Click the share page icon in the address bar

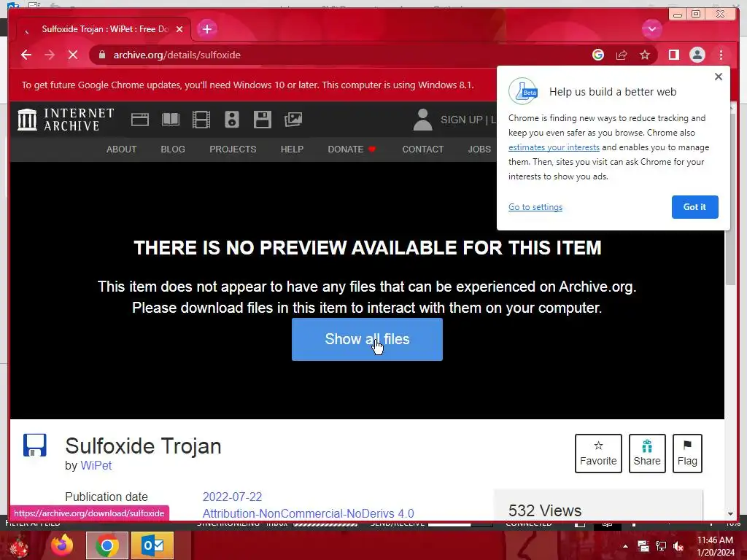(x=622, y=55)
